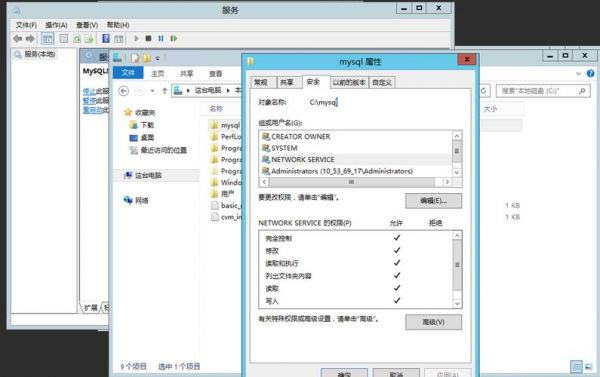
Task: Open 操作(A) menu in Services window
Action: [x=56, y=25]
